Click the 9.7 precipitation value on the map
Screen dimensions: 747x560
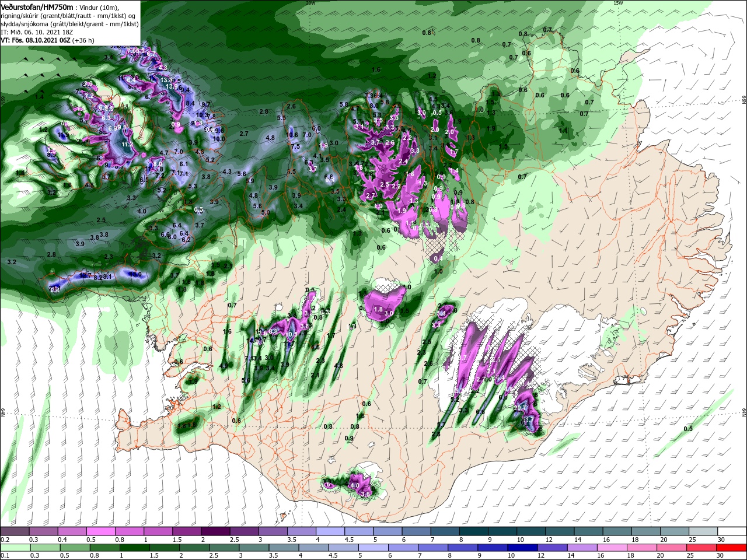[x=206, y=104]
